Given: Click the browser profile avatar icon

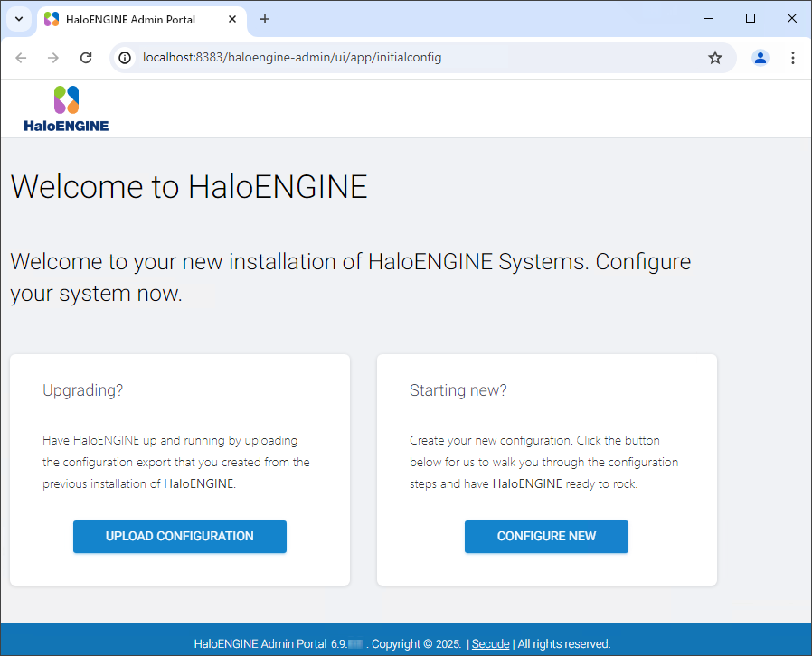Looking at the screenshot, I should click(760, 57).
